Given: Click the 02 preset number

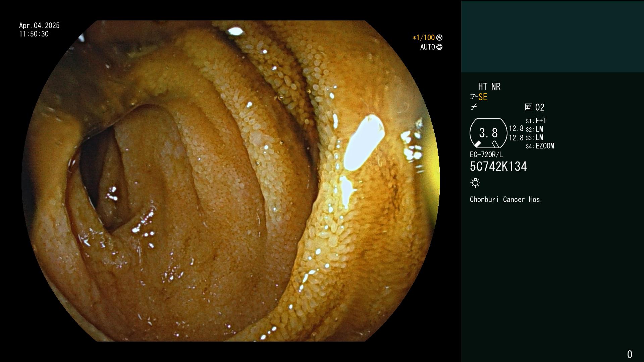Looking at the screenshot, I should [540, 108].
